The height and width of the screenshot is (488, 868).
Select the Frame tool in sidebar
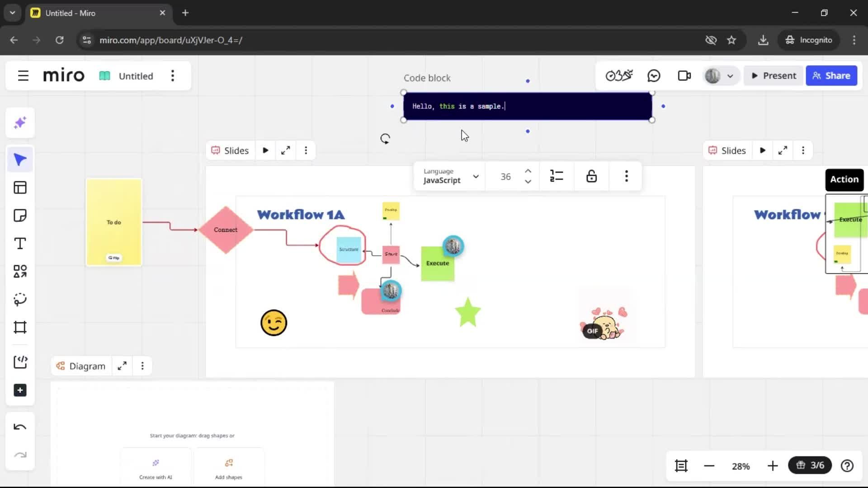point(20,327)
